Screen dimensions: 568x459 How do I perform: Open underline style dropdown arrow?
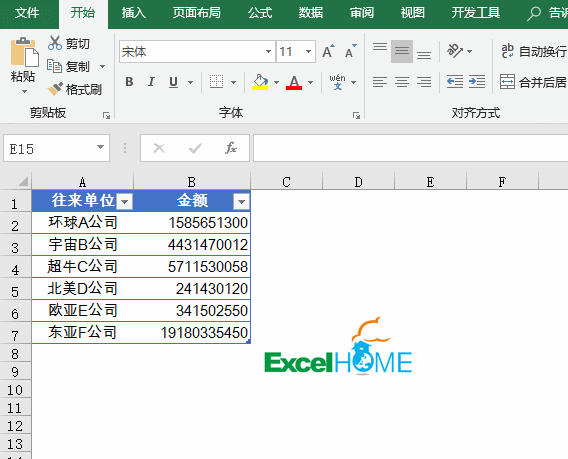191,83
